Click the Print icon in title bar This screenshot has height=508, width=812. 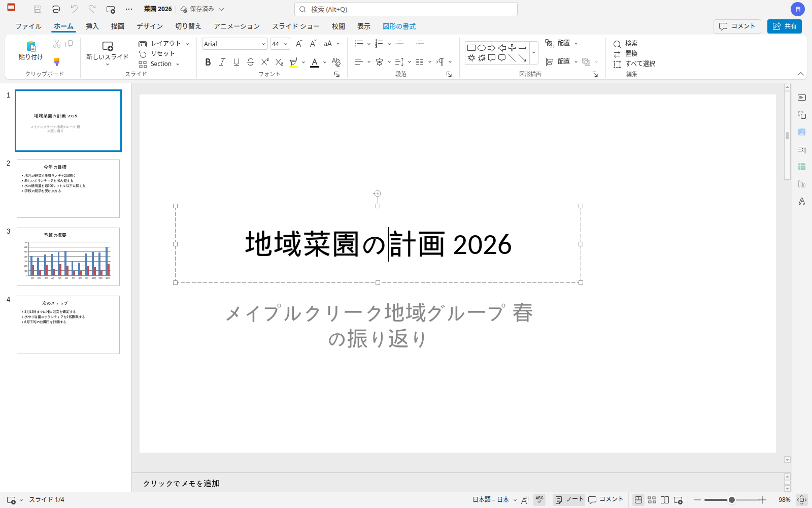pyautogui.click(x=56, y=9)
